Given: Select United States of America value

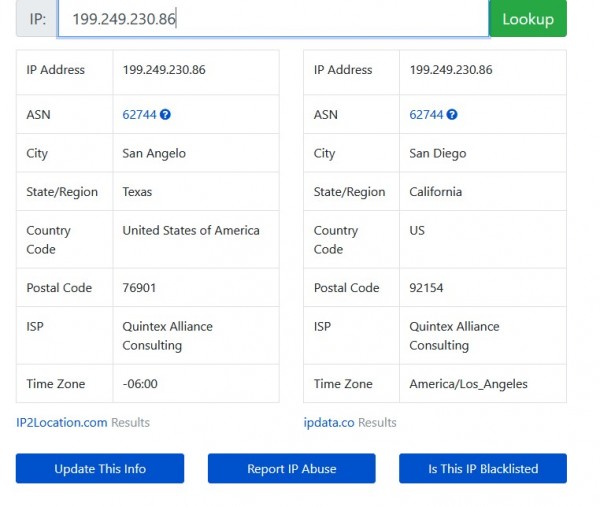Looking at the screenshot, I should pos(191,230).
